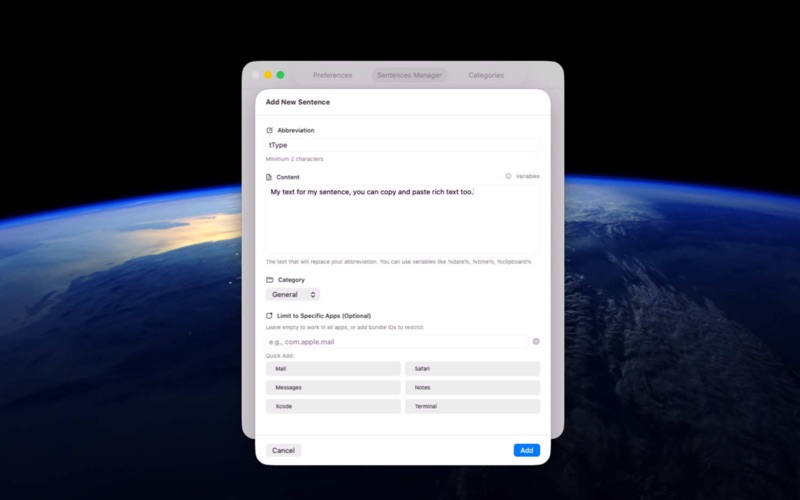Quick add the Mail app
Viewport: 800px width, 500px height.
tap(333, 368)
